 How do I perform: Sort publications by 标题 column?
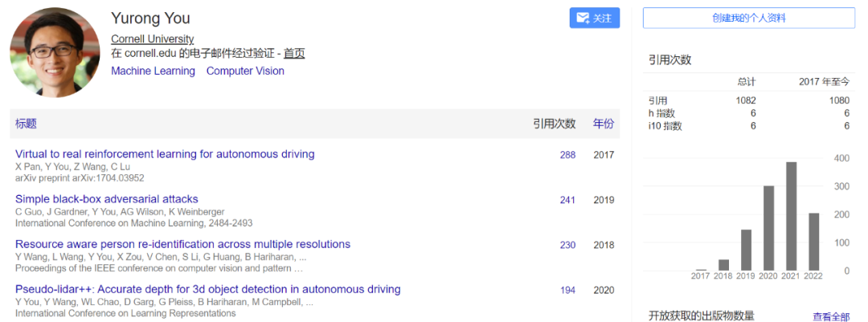(26, 124)
